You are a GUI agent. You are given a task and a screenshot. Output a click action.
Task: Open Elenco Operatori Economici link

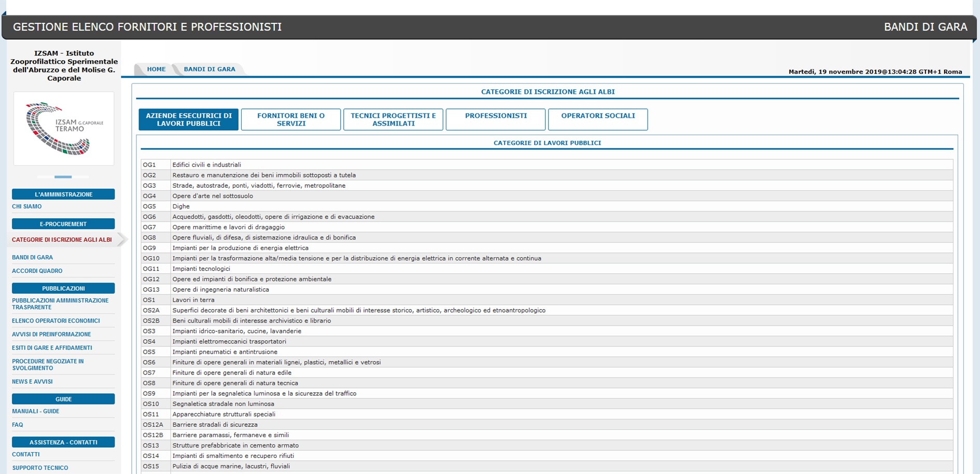point(56,320)
